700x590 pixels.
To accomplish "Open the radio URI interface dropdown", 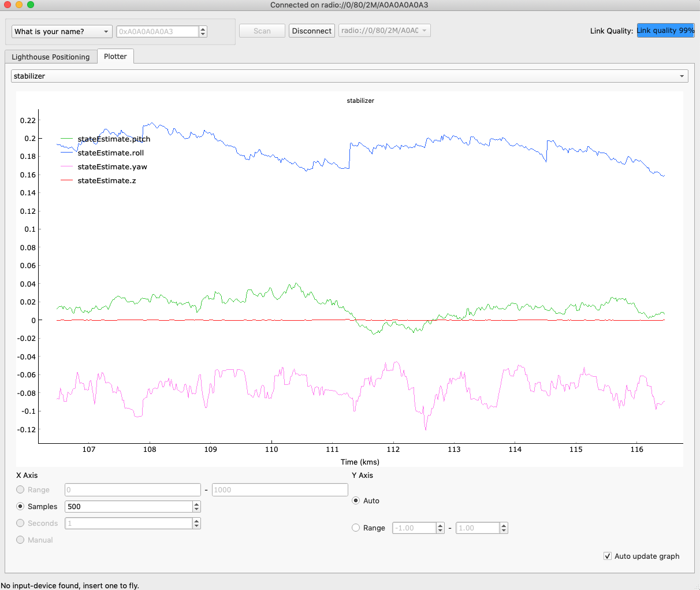I will click(x=384, y=31).
